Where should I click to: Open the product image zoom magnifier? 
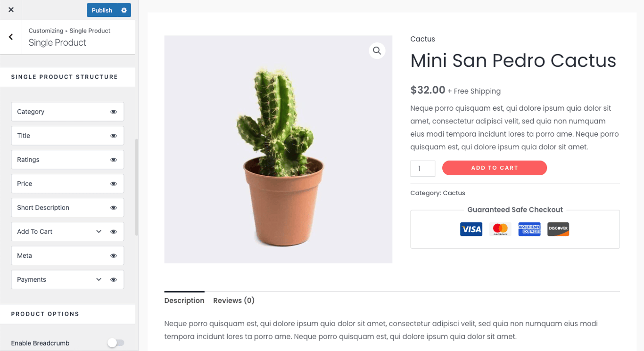point(377,50)
